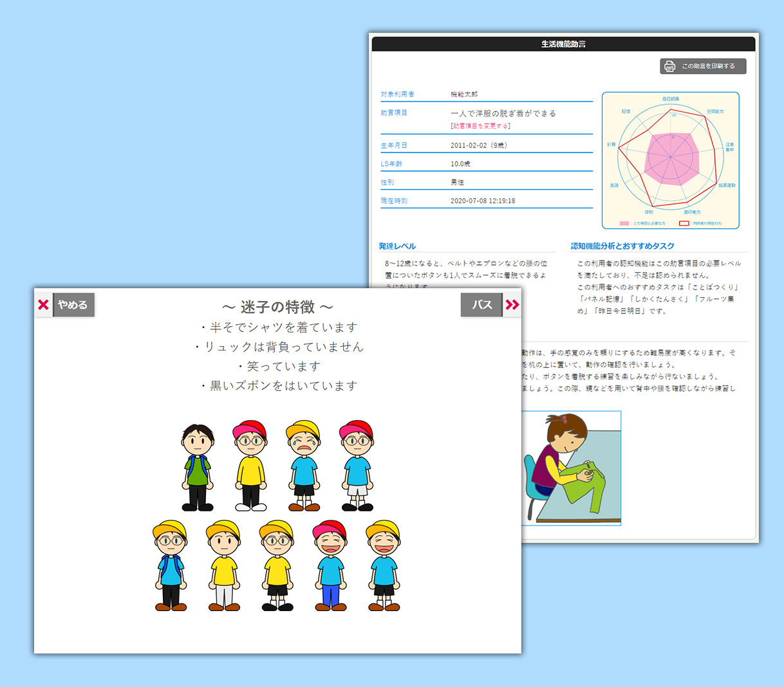This screenshot has width=784, height=687.
Task: Click the double-arrow icon next to パス
Action: (x=512, y=305)
